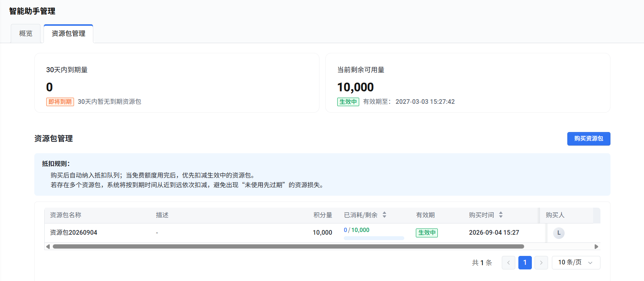The image size is (644, 281).
Task: Click the 0/10,000 usage progress bar
Action: (x=374, y=238)
